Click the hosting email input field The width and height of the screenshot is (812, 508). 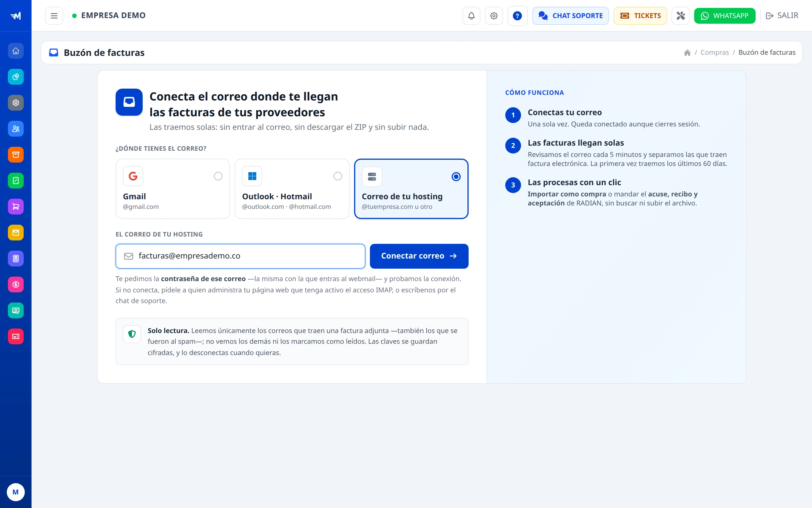[x=240, y=256]
